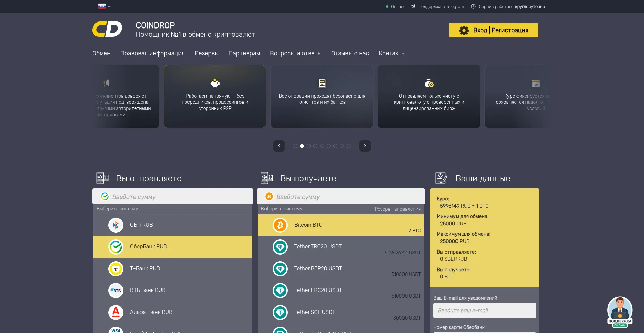Click the ВТБ logo icon
This screenshot has width=644, height=333.
pos(116,291)
